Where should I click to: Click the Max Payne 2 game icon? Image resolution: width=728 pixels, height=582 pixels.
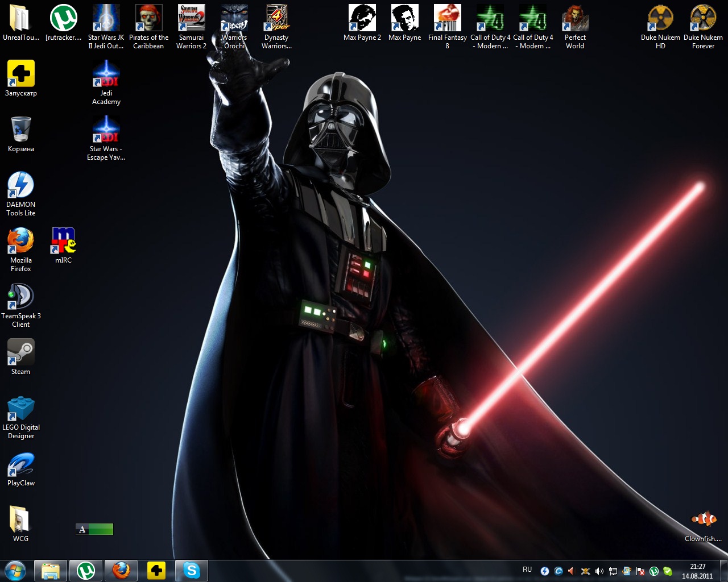click(x=362, y=19)
